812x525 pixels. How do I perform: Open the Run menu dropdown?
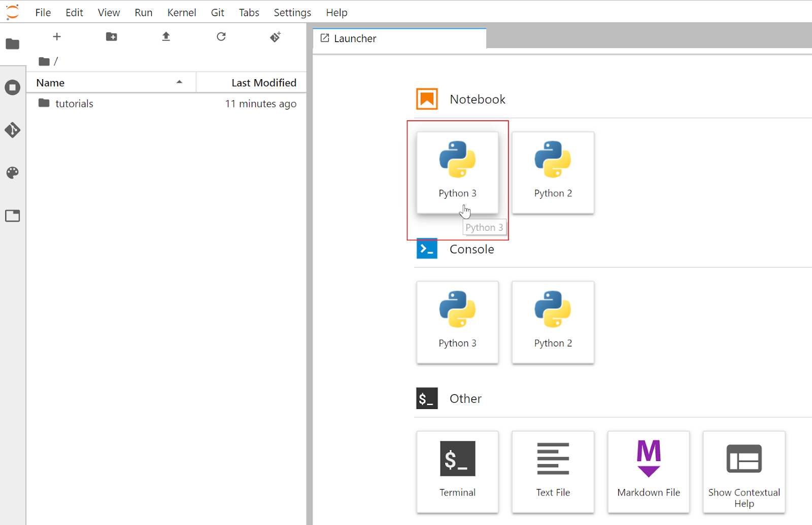click(143, 12)
